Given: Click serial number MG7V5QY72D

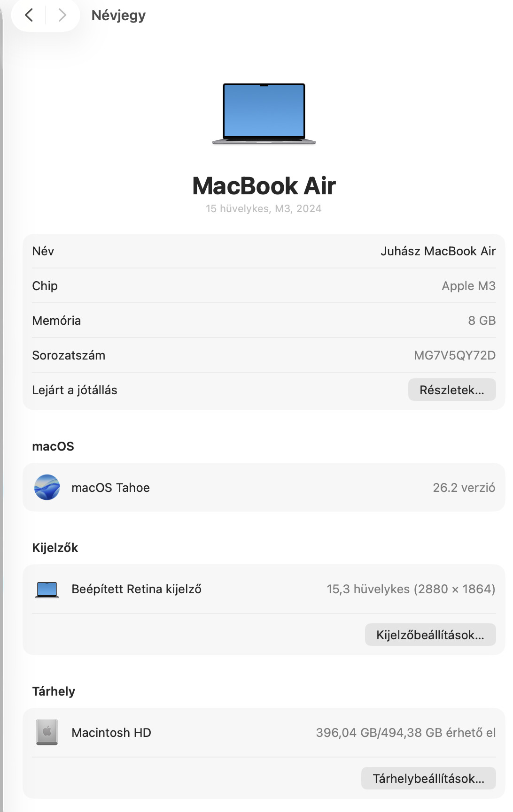Looking at the screenshot, I should (x=455, y=355).
